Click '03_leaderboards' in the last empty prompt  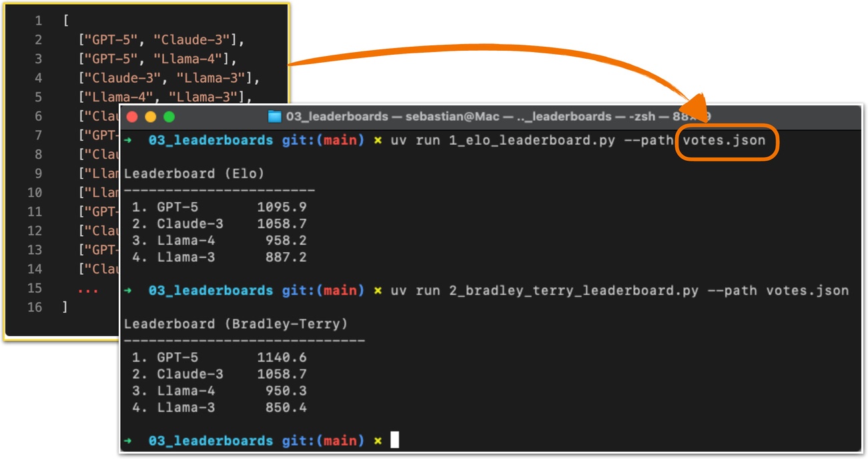click(x=211, y=441)
